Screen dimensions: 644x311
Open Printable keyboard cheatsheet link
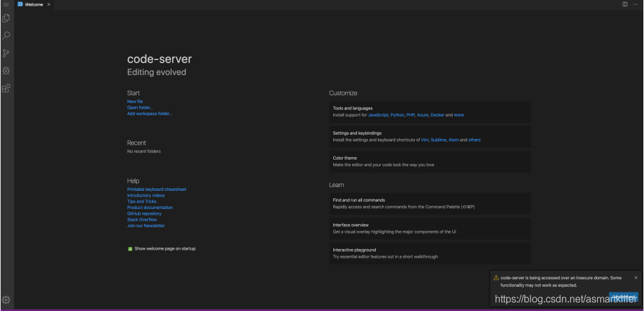click(x=157, y=189)
